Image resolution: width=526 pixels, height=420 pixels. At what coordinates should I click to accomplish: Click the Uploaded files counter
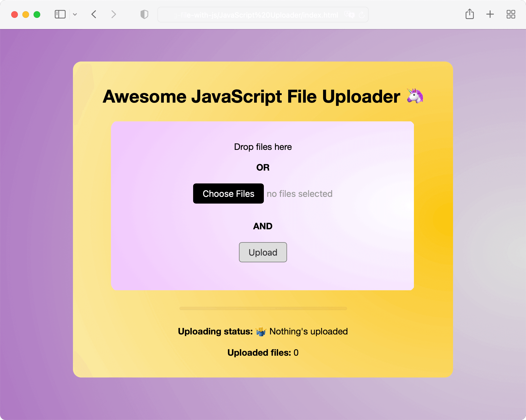[x=263, y=353]
